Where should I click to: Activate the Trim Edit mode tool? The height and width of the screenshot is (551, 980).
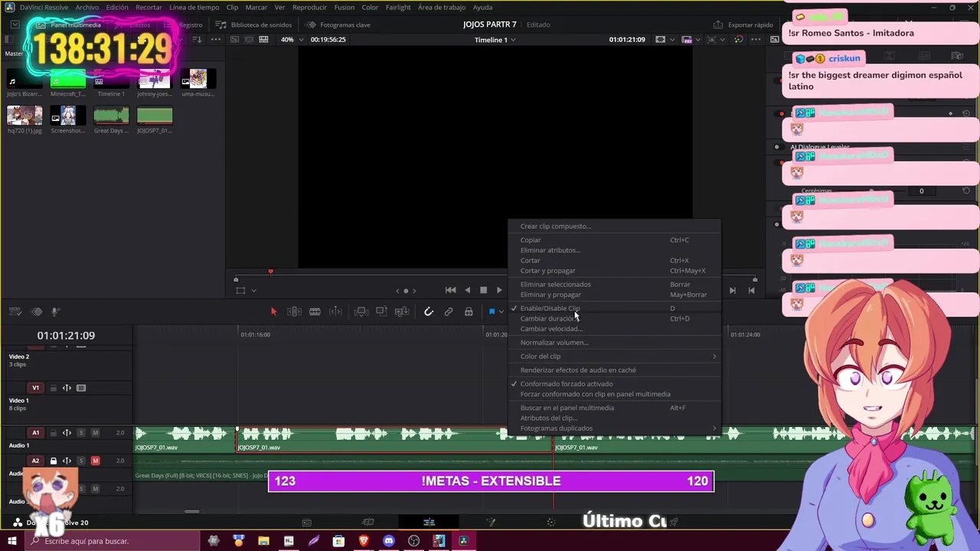(294, 311)
